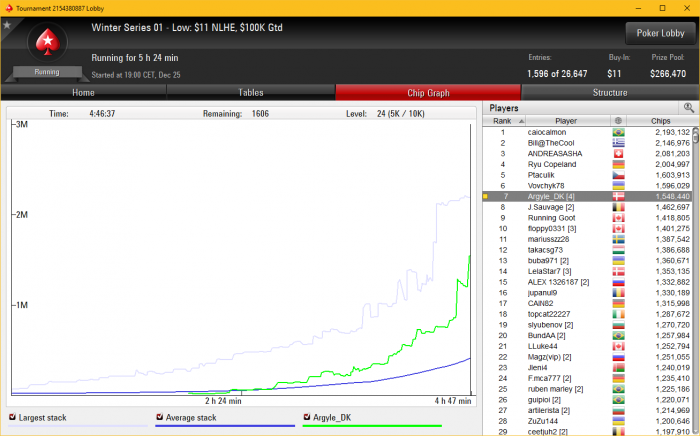Click the green Argyle_DK legend line
This screenshot has width=700, height=436.
[x=372, y=426]
